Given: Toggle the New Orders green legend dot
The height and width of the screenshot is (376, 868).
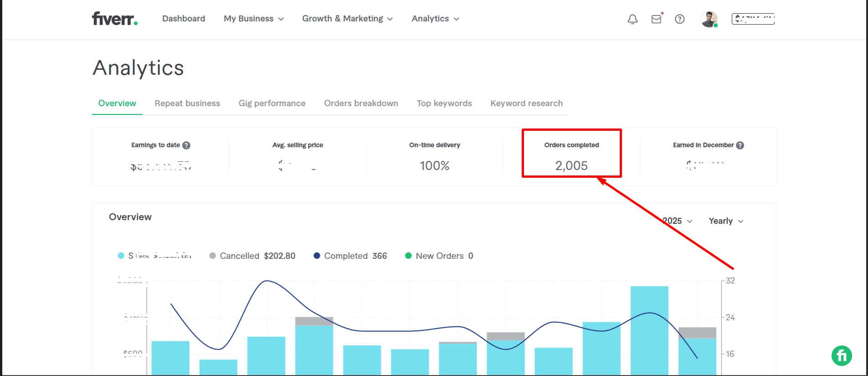Looking at the screenshot, I should click(x=409, y=256).
